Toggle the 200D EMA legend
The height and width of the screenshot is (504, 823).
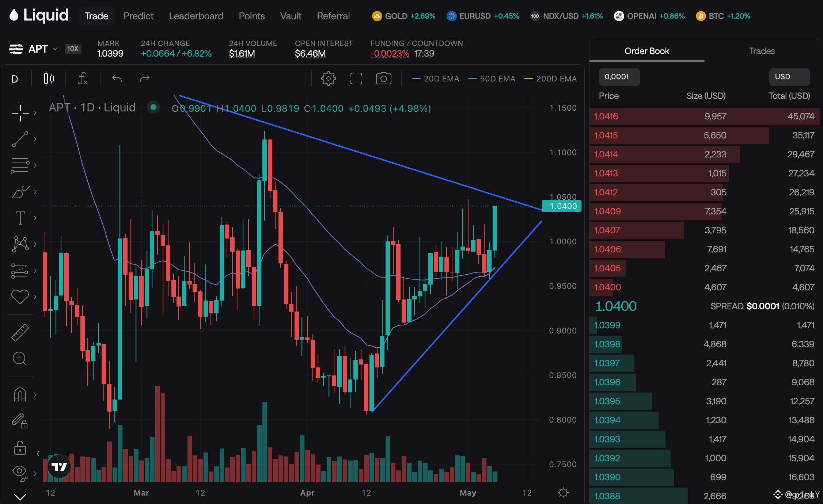[x=550, y=79]
